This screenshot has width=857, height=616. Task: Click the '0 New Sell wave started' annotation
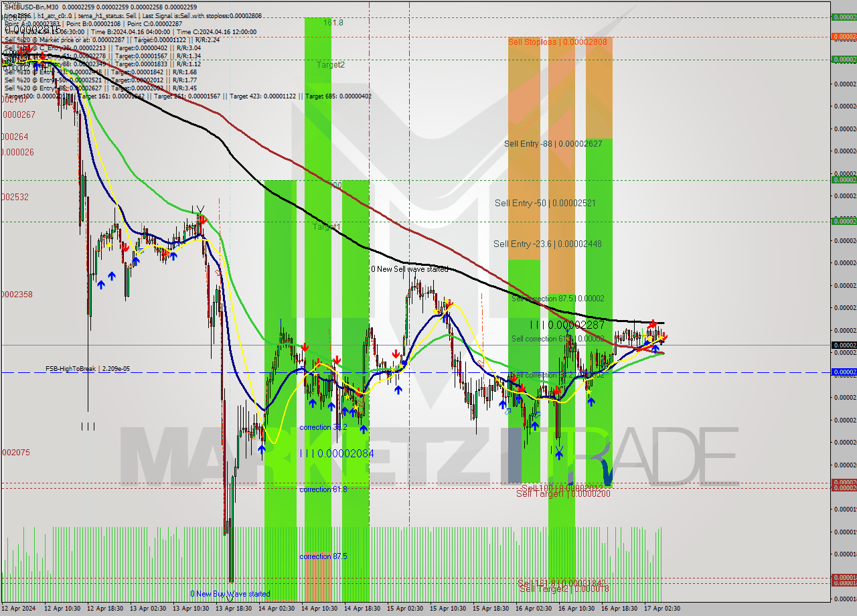(x=410, y=269)
